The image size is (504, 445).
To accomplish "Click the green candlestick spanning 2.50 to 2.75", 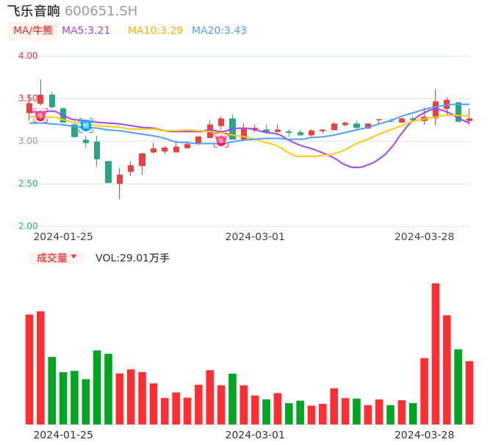I will pos(108,172).
